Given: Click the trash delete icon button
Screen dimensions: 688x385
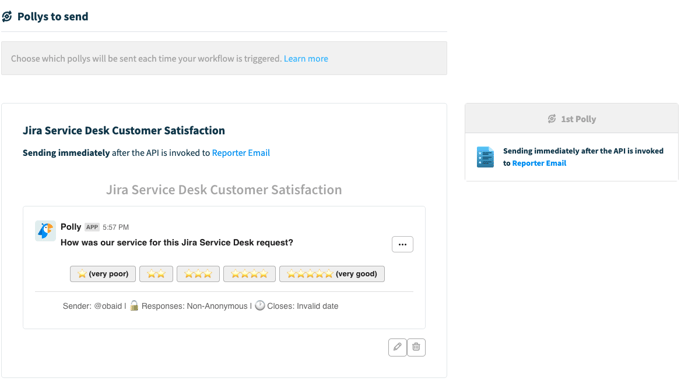Looking at the screenshot, I should click(x=416, y=347).
